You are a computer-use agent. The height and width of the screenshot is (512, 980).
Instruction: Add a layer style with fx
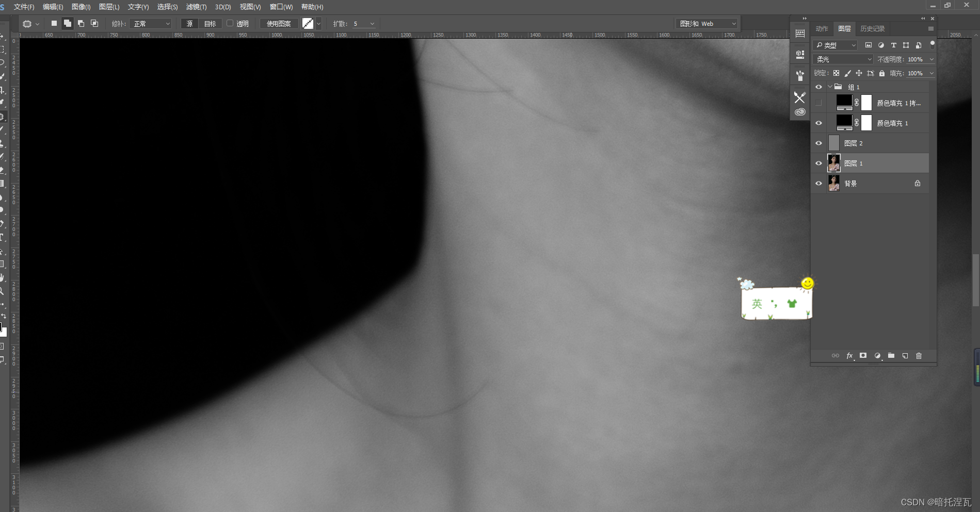point(849,356)
